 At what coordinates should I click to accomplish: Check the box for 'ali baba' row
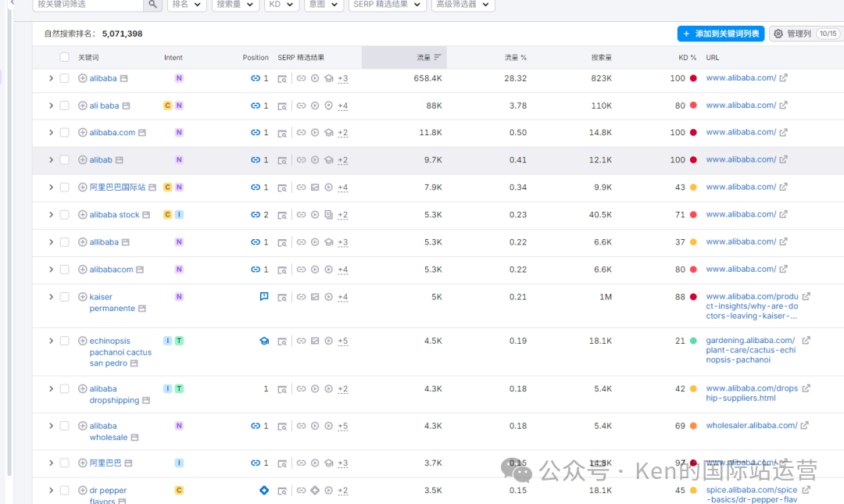[65, 105]
